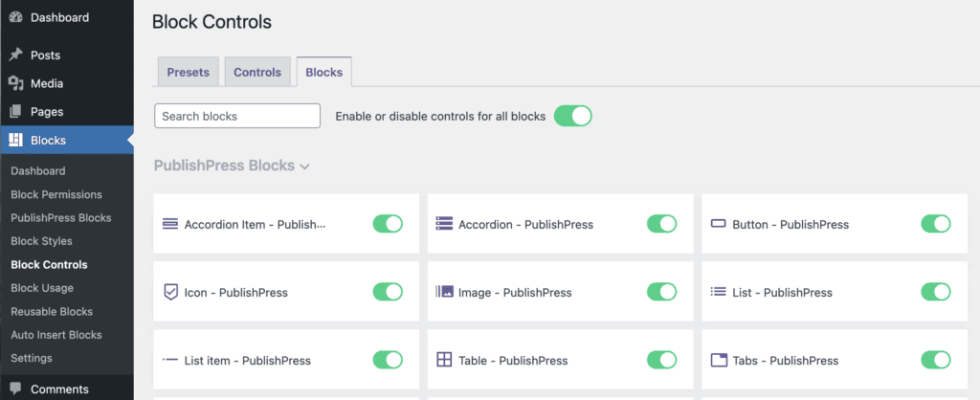Viewport: 980px width, 400px height.
Task: Turn off Button - PublishPress toggle
Action: 936,224
